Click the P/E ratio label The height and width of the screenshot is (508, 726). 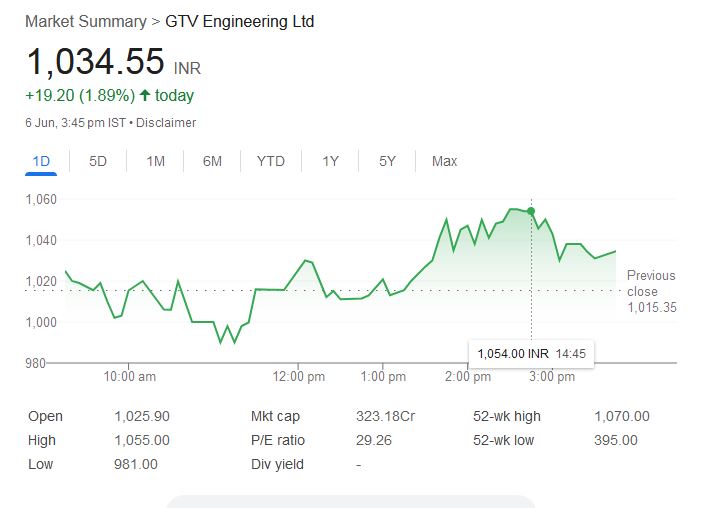click(x=278, y=440)
